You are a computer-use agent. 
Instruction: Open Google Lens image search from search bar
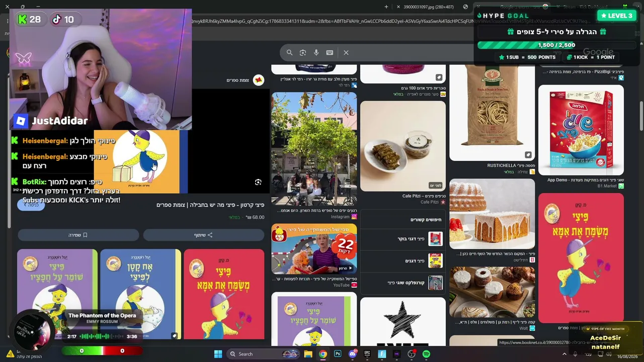[x=303, y=52]
